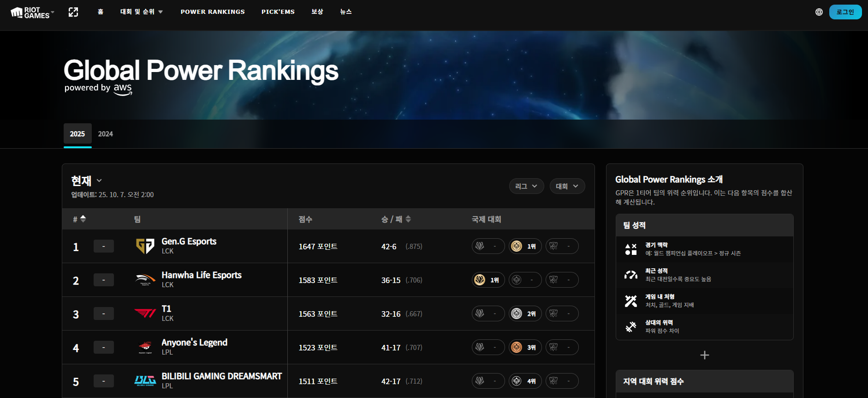Open 뉴스 in the navigation
This screenshot has height=398, width=868.
tap(346, 12)
